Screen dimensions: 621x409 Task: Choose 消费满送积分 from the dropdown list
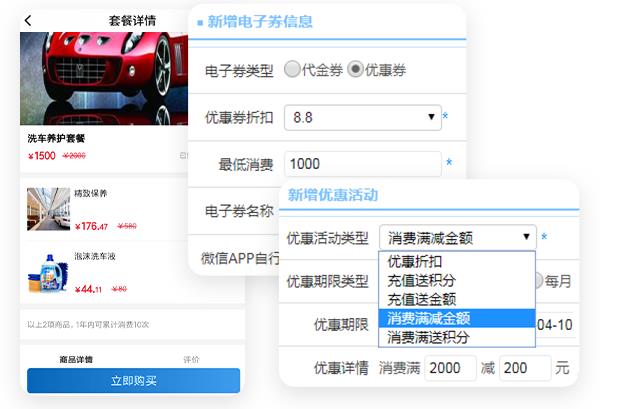(457, 337)
